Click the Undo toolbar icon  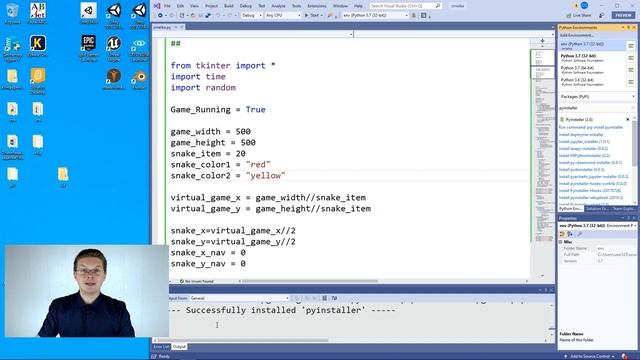tap(218, 15)
